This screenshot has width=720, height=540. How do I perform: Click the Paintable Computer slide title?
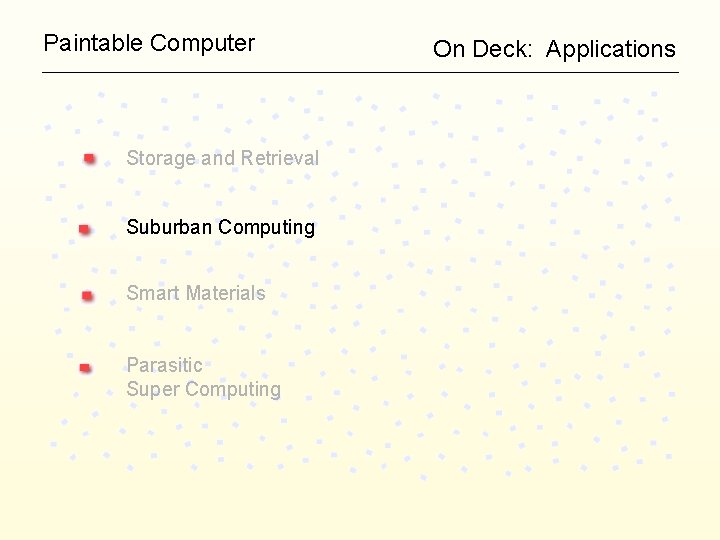click(149, 44)
